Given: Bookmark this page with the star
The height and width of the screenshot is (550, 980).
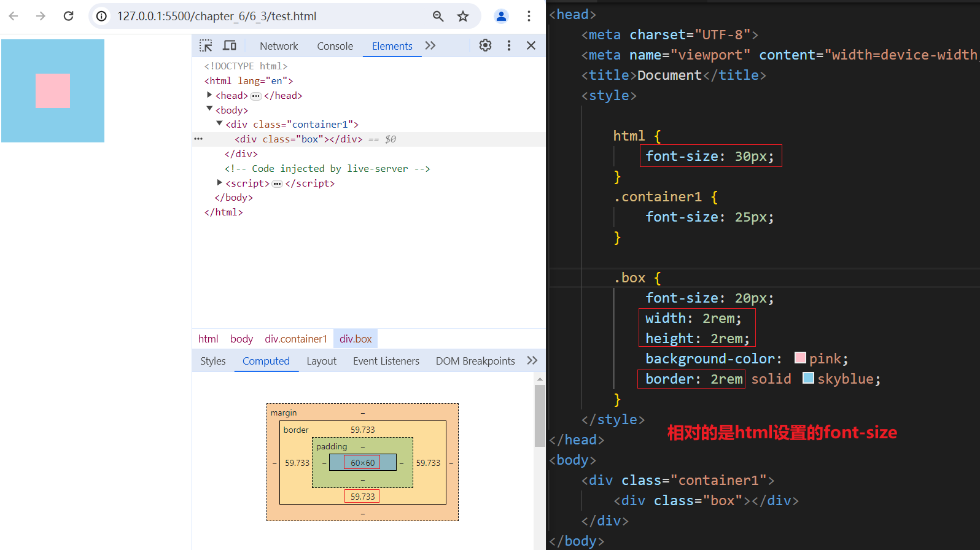Looking at the screenshot, I should 463,16.
